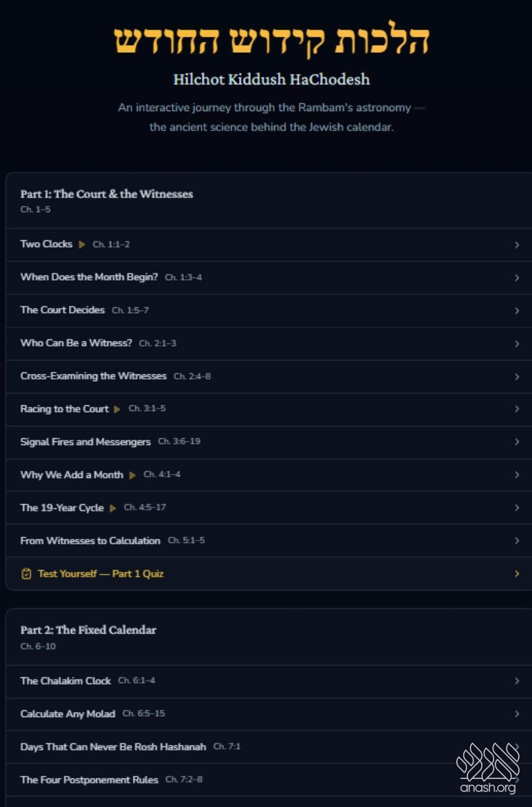Open Cross-Examining the Witnesses lesson
Screen dimensions: 532x807
[269, 376]
